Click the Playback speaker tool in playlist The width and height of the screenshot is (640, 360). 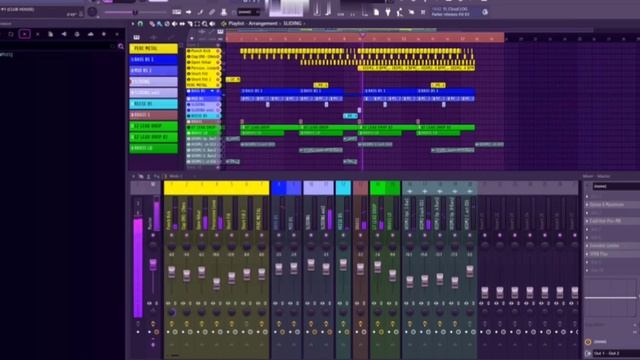[x=212, y=24]
